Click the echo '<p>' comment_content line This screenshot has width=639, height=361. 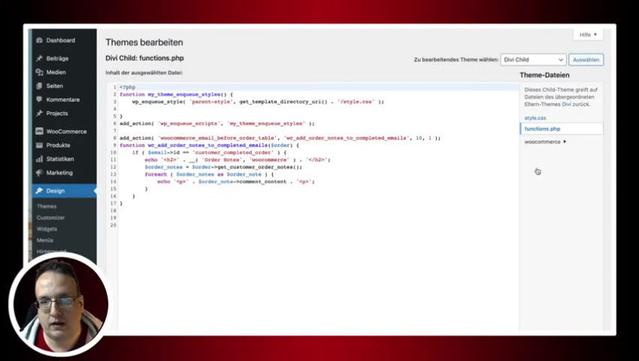point(236,182)
